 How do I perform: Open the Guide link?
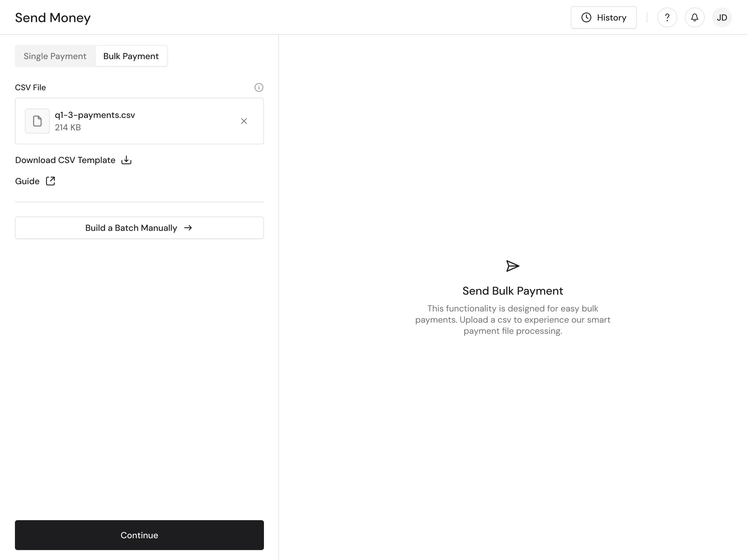[x=27, y=181]
